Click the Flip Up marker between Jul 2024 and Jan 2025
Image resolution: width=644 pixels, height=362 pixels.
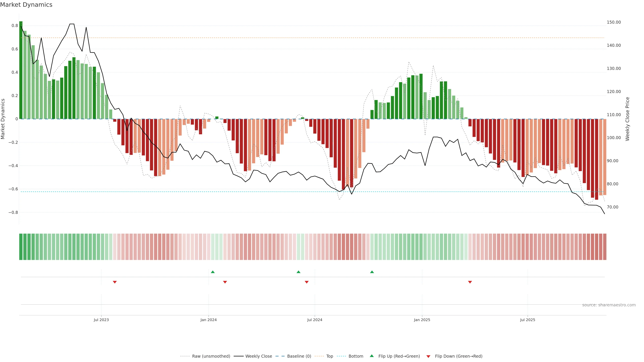click(372, 272)
